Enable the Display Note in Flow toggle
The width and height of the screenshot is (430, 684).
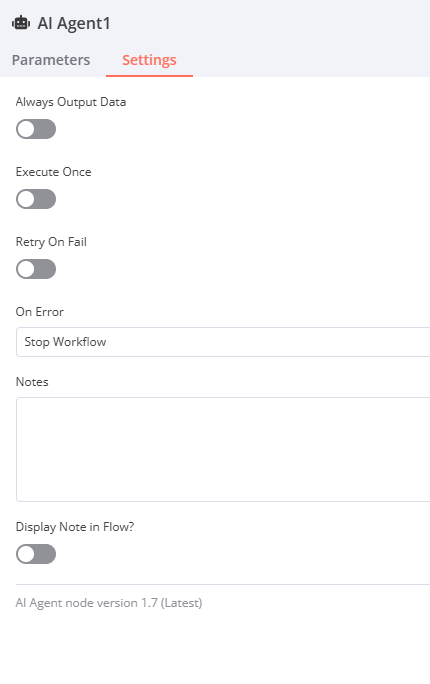click(x=36, y=554)
